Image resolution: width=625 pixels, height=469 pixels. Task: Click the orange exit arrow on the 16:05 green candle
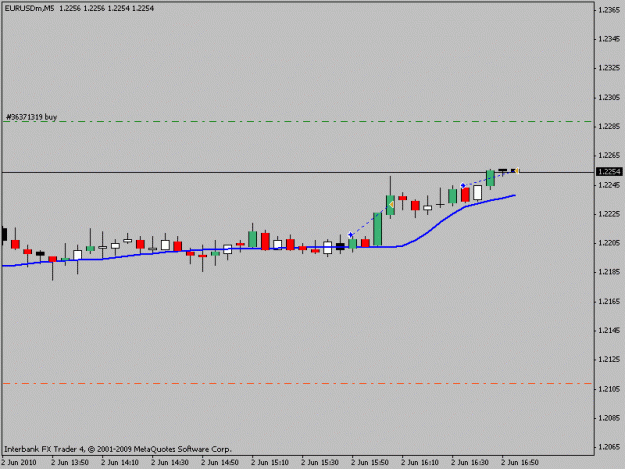[x=392, y=205]
